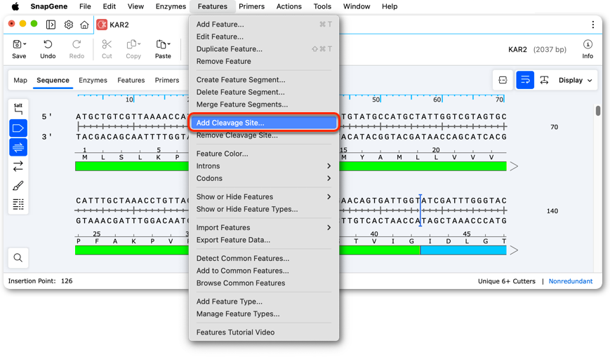610x364 pixels.
Task: Select Merge Feature Segments entry
Action: tap(264, 105)
